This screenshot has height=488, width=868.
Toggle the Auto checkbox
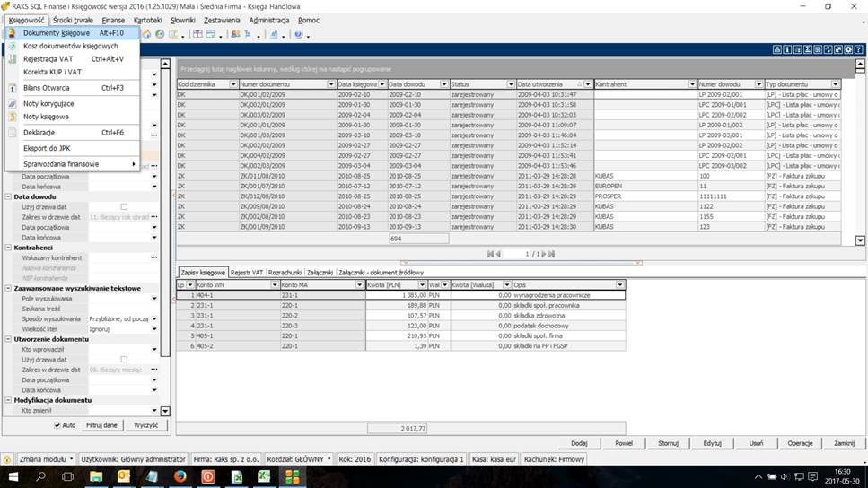pos(58,425)
